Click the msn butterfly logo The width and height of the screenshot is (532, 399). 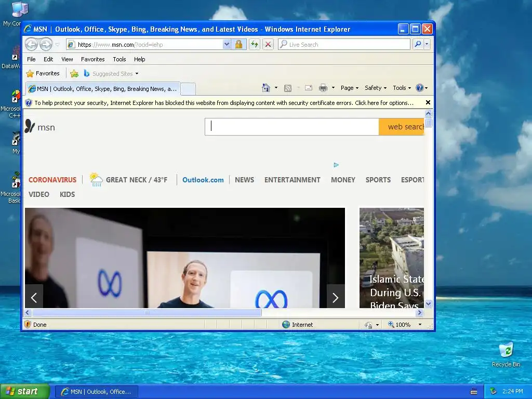click(39, 127)
